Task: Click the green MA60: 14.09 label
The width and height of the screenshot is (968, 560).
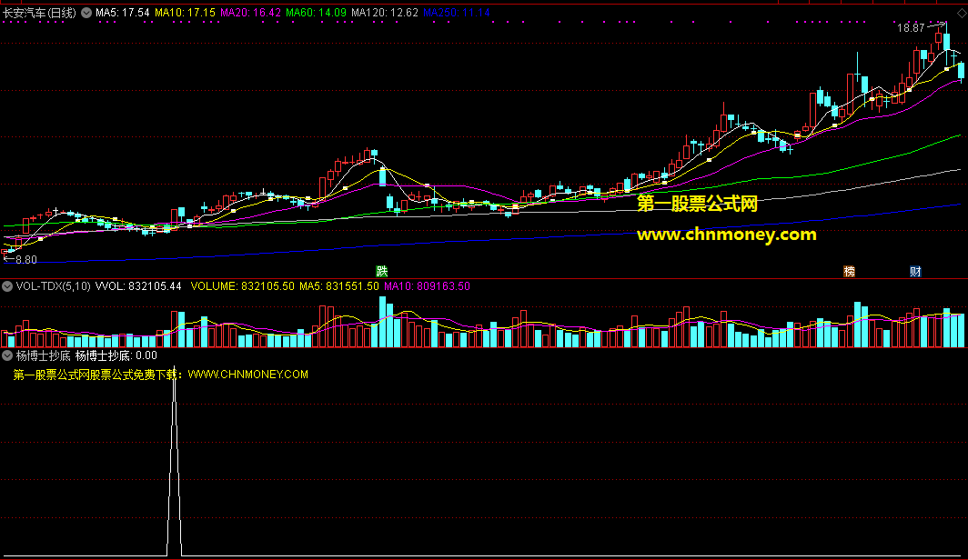Action: pos(316,13)
